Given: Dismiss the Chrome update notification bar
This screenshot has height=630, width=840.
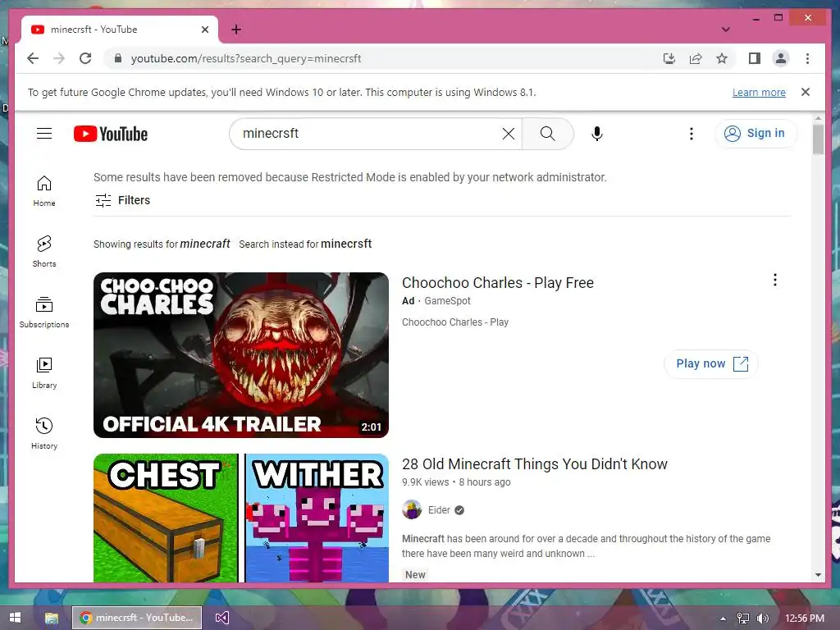Looking at the screenshot, I should pos(805,92).
